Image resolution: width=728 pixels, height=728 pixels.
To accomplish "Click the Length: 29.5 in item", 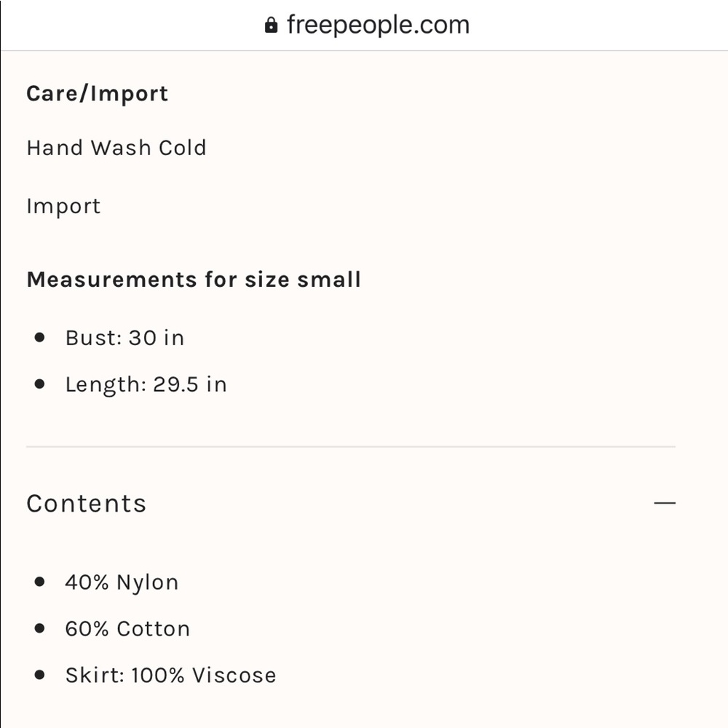I will [x=146, y=385].
